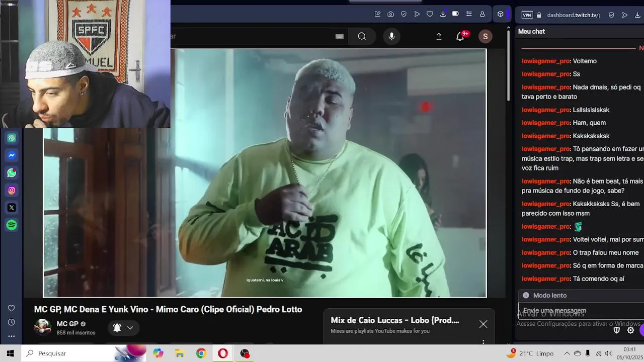This screenshot has height=362, width=644.
Task: Open downloads in Twitch window toolbar
Action: [x=638, y=15]
